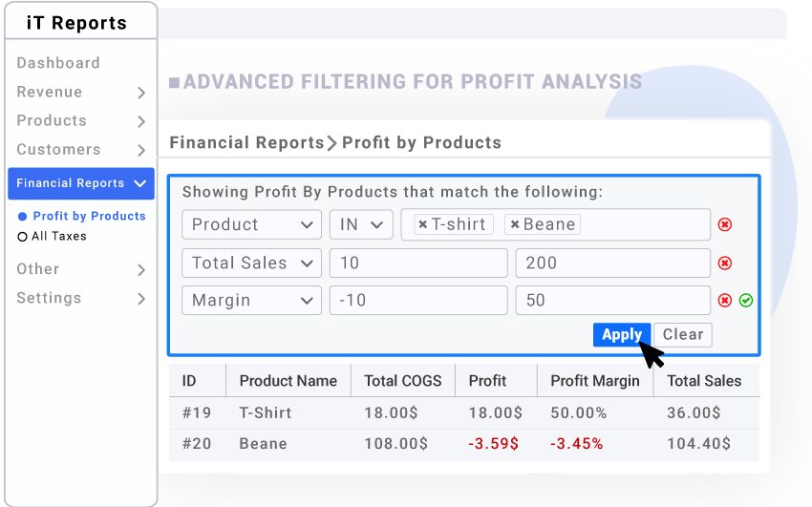Screen dimensions: 812x507
Task: Select the Profit by Products radio option
Action: [x=22, y=216]
